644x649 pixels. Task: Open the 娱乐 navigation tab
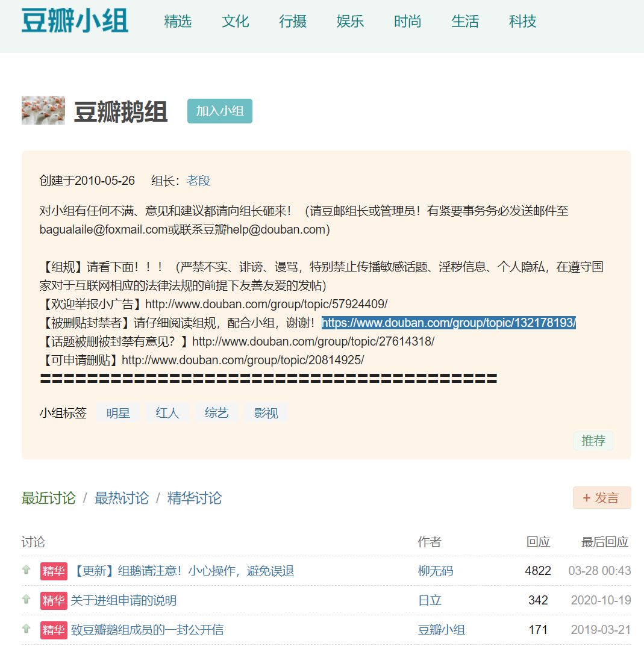(x=351, y=21)
